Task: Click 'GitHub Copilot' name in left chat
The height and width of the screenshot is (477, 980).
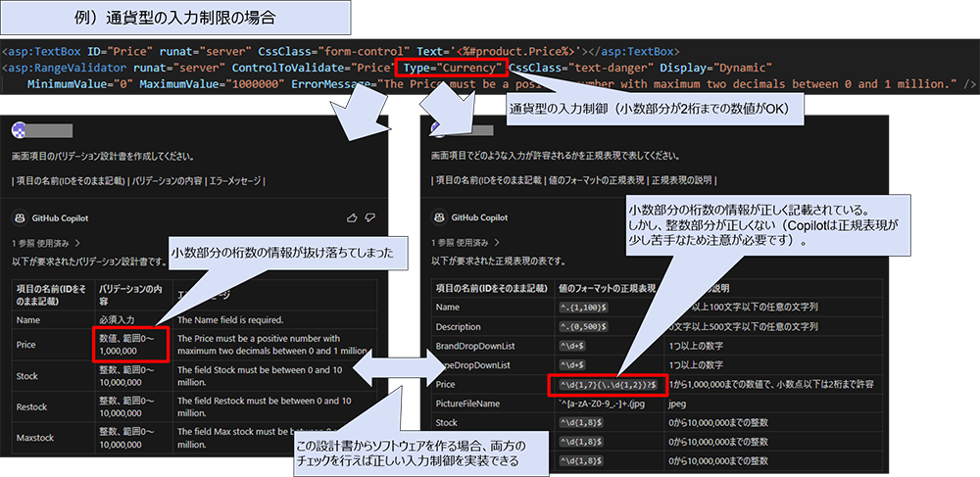Action: pos(60,217)
